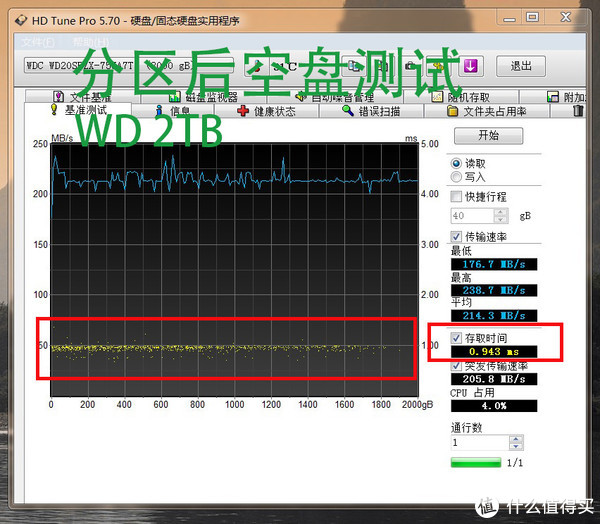Open the 错误扫描 error scan tab
Screen dimensions: 600x524
(x=371, y=111)
